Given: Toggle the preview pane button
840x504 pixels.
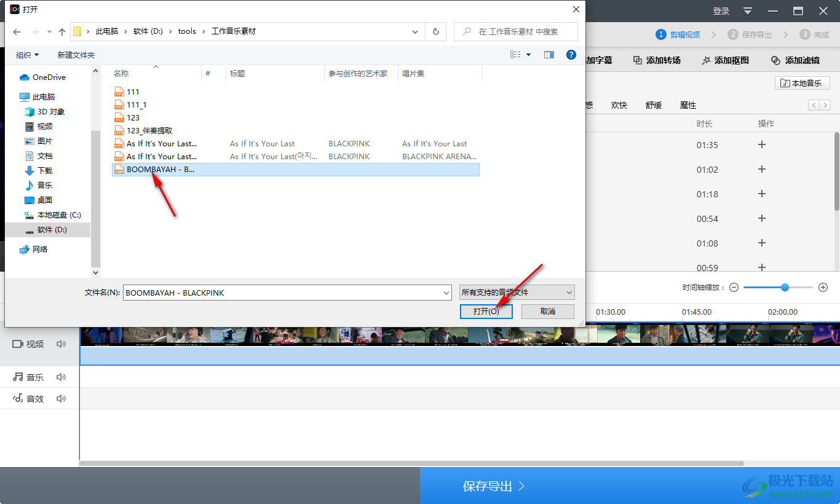Looking at the screenshot, I should point(549,55).
